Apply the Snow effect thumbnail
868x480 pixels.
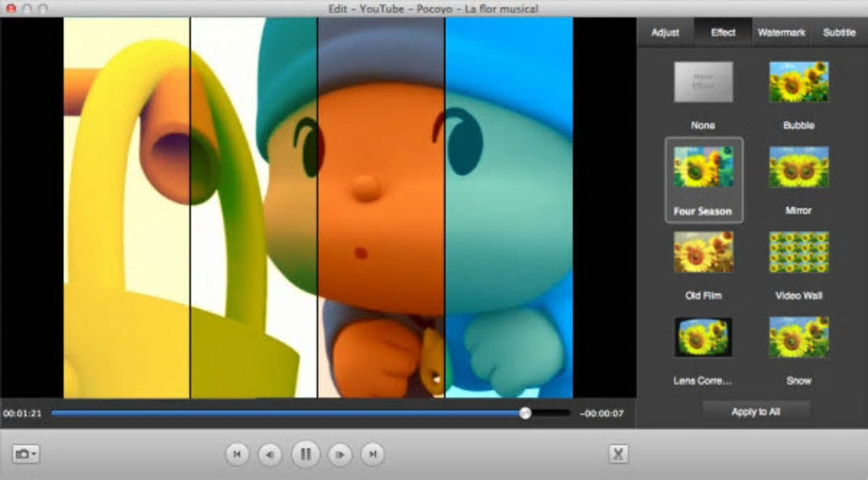[x=799, y=337]
